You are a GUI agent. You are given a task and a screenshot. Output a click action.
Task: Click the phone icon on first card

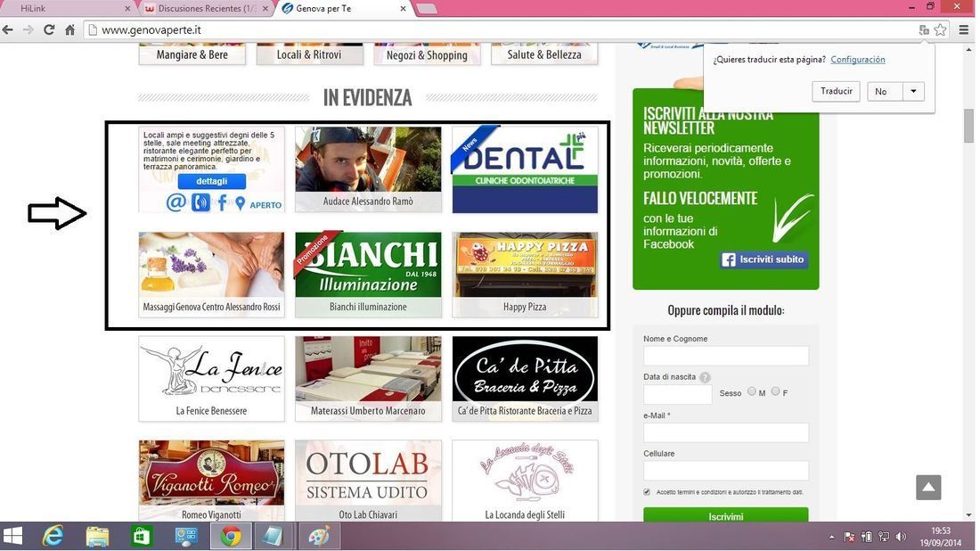(x=200, y=202)
